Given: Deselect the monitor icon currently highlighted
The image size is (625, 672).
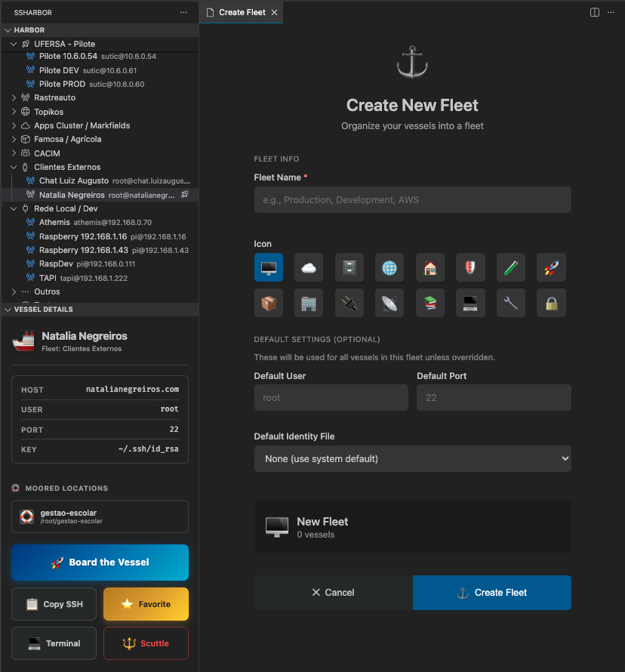Looking at the screenshot, I should coord(269,267).
